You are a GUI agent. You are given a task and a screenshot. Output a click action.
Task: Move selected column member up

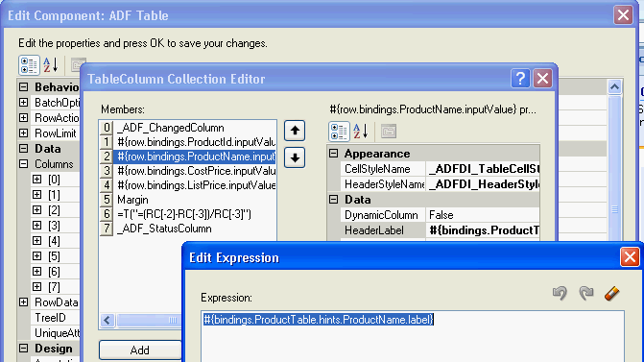pyautogui.click(x=295, y=131)
